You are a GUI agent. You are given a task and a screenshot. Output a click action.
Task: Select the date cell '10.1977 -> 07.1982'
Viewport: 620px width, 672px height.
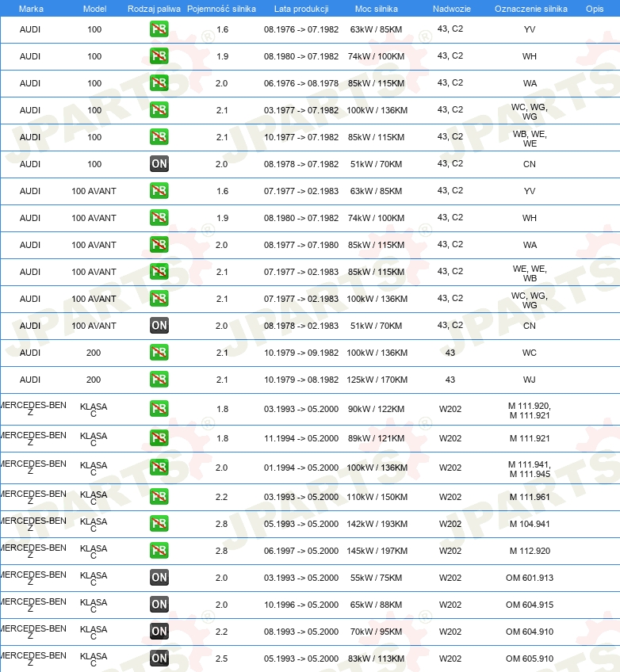[x=301, y=137]
